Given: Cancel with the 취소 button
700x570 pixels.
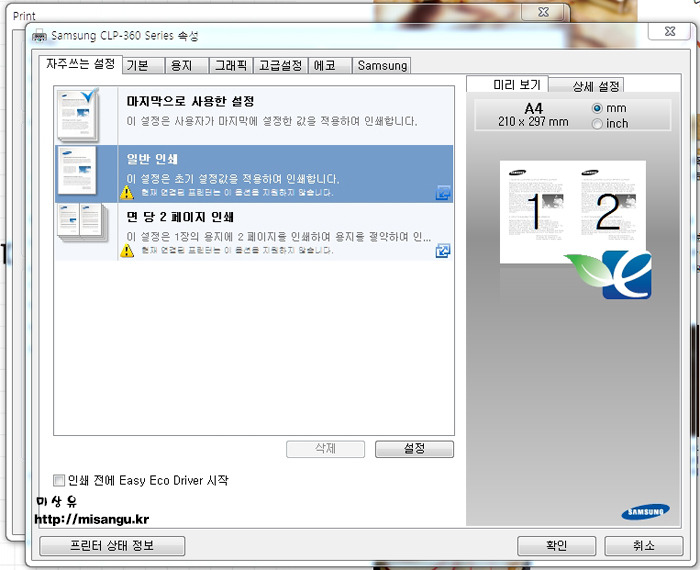Looking at the screenshot, I should coord(644,546).
